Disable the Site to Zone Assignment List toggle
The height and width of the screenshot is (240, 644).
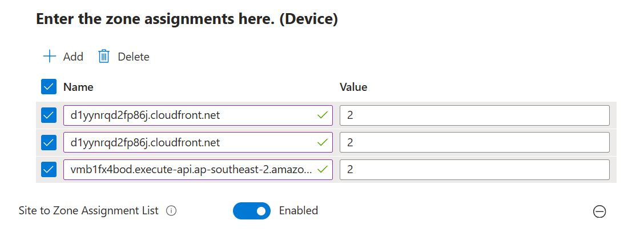[x=251, y=211]
